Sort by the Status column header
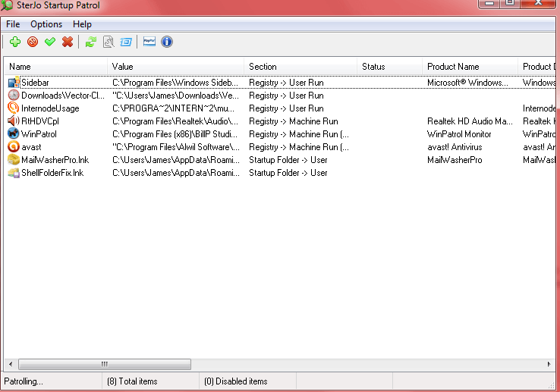This screenshot has width=560, height=392. click(x=389, y=67)
